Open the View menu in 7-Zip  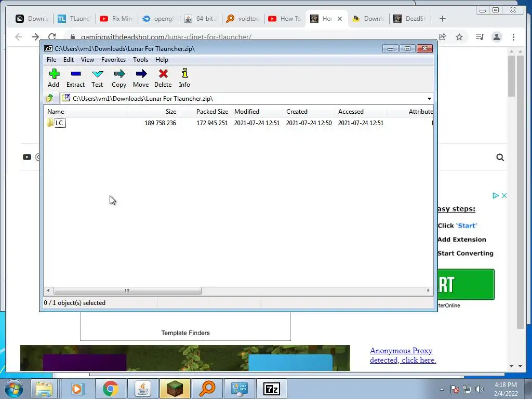pos(87,60)
